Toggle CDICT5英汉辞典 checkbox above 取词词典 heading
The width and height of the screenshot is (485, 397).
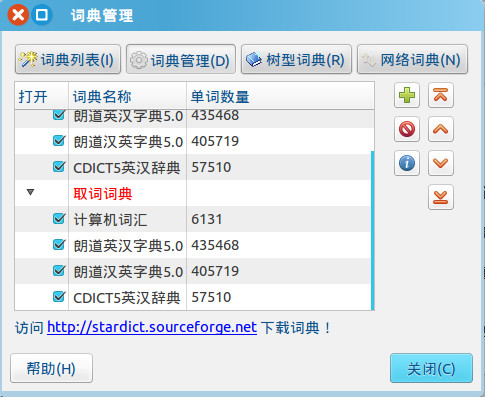click(59, 167)
